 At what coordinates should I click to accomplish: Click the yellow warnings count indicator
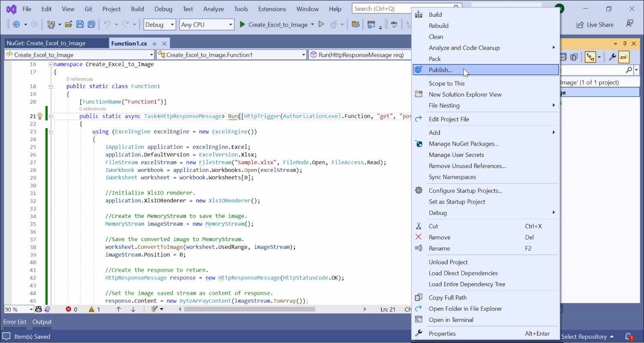point(94,309)
